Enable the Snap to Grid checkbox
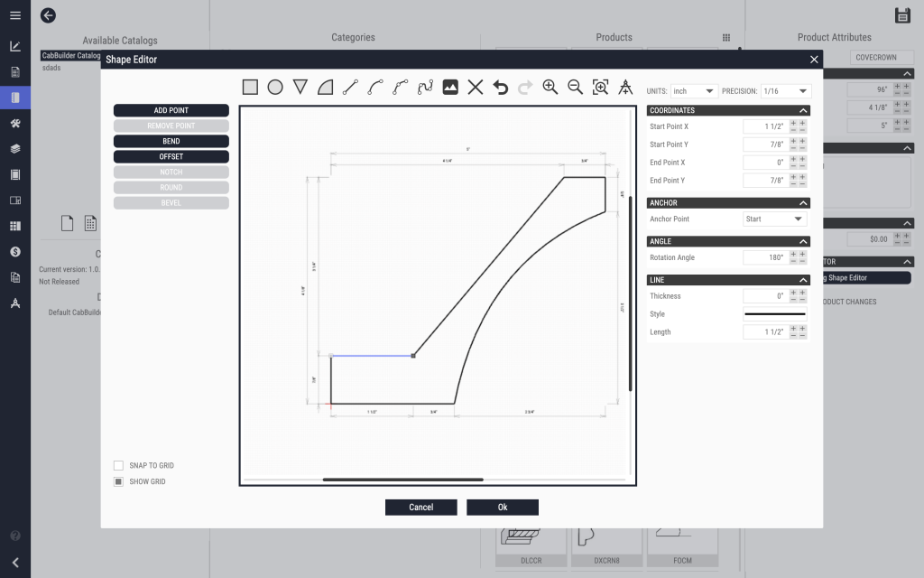 click(118, 466)
